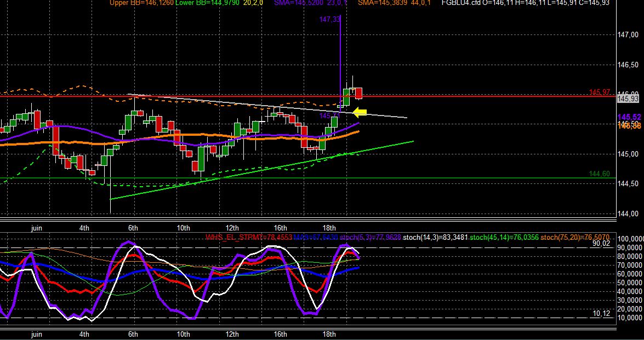Viewport: 644px width, 340px height.
Task: Click the 144,50 price axis label
Action: 628,184
